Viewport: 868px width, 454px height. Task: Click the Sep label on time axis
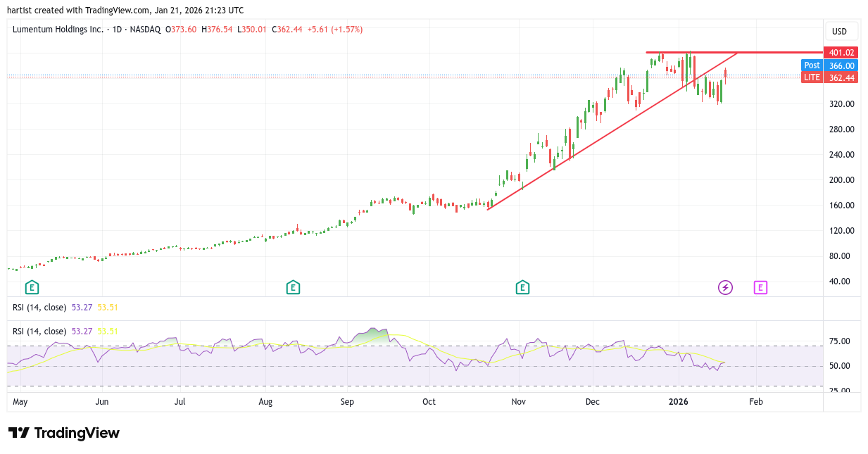click(347, 402)
